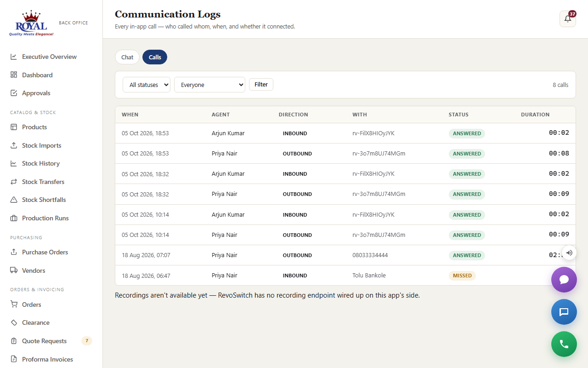Click the Executive Overview chart icon
This screenshot has width=588, height=368.
[x=14, y=57]
